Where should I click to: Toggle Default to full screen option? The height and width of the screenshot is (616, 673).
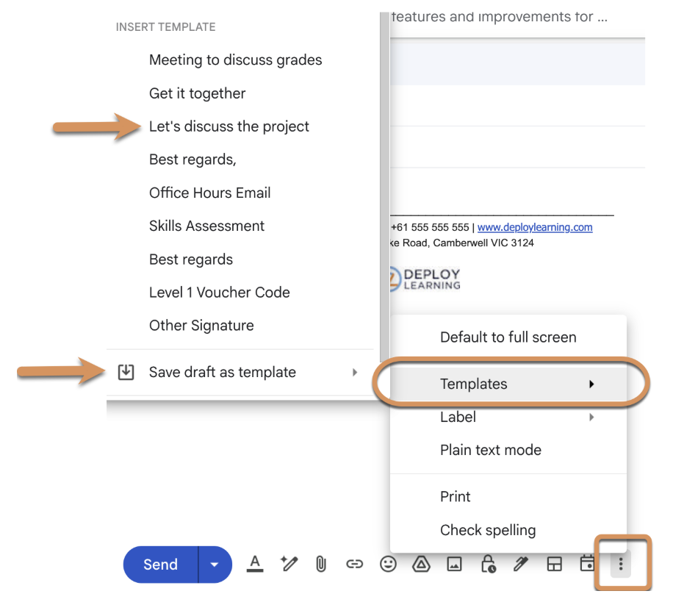click(x=508, y=337)
